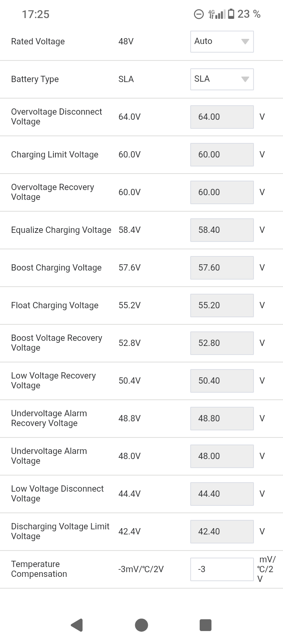The width and height of the screenshot is (283, 644).
Task: Tap the battery icon in status bar
Action: pos(231,14)
